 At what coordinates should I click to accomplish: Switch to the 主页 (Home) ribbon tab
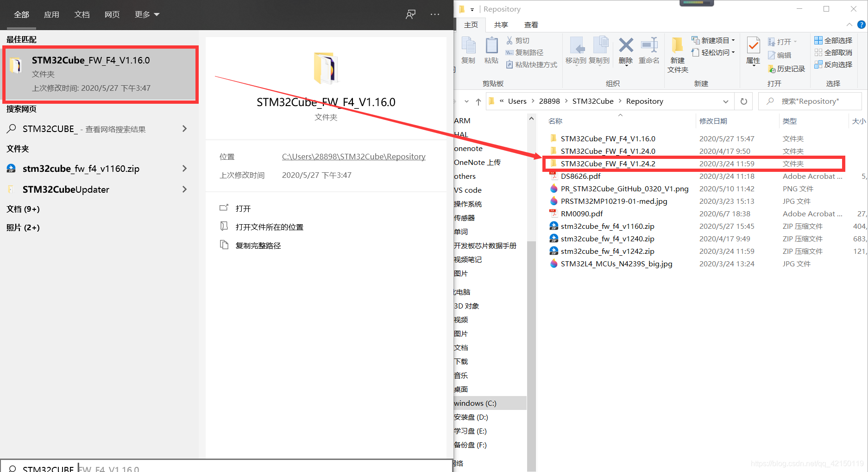pos(471,25)
